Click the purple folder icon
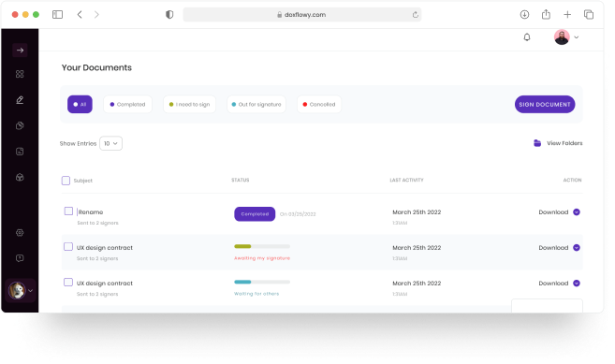Viewport: 615px width, 364px height. [537, 143]
